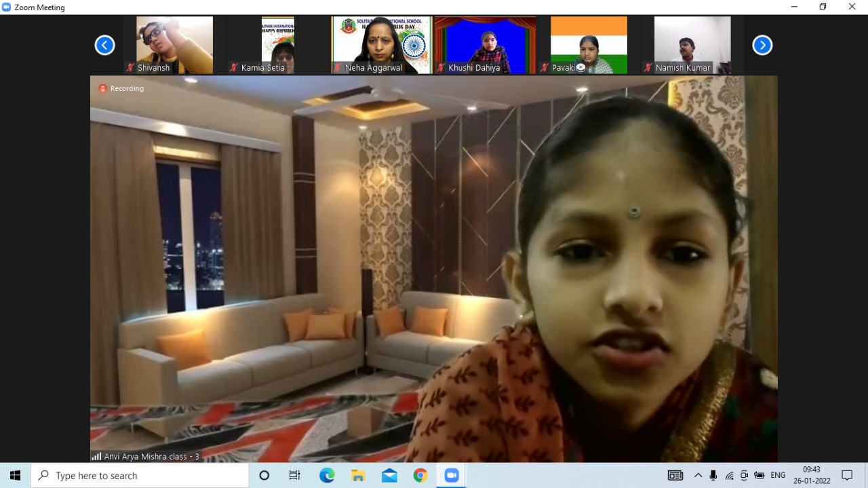Click muted mic icon beside Khushi Dahiya
The height and width of the screenshot is (488, 868).
441,68
